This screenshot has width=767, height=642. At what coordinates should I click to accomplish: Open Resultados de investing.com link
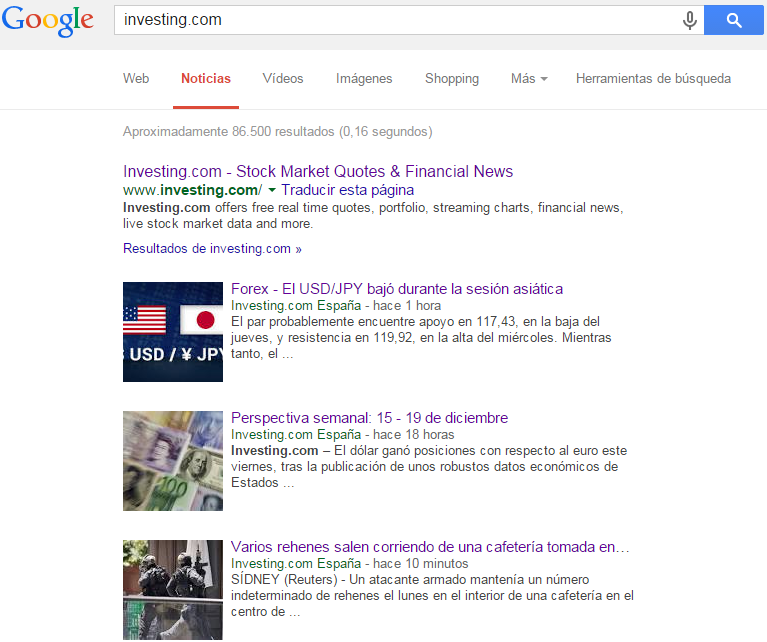[x=212, y=249]
